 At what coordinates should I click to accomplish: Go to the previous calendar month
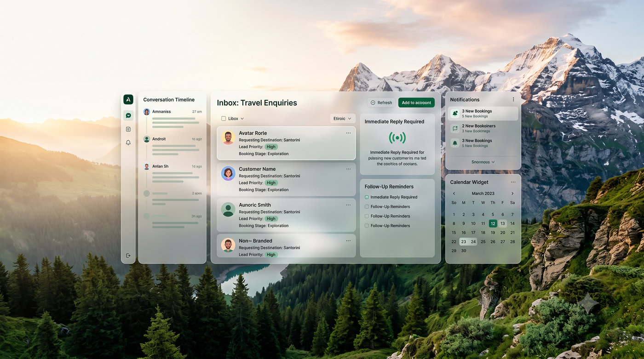(454, 194)
